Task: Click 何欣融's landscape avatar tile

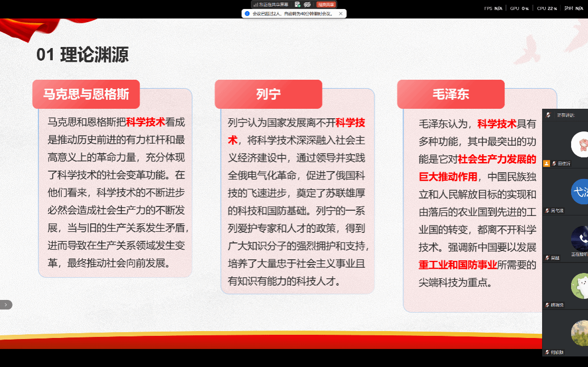Action: (x=580, y=333)
